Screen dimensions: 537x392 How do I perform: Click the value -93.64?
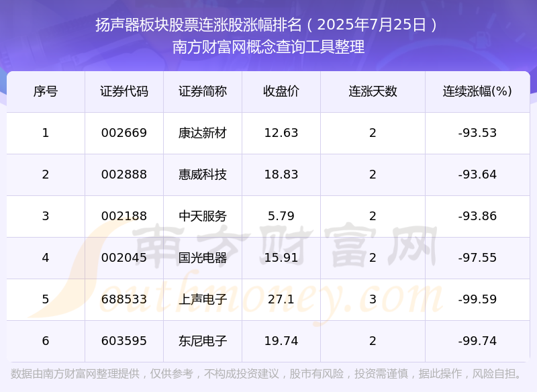coord(477,175)
